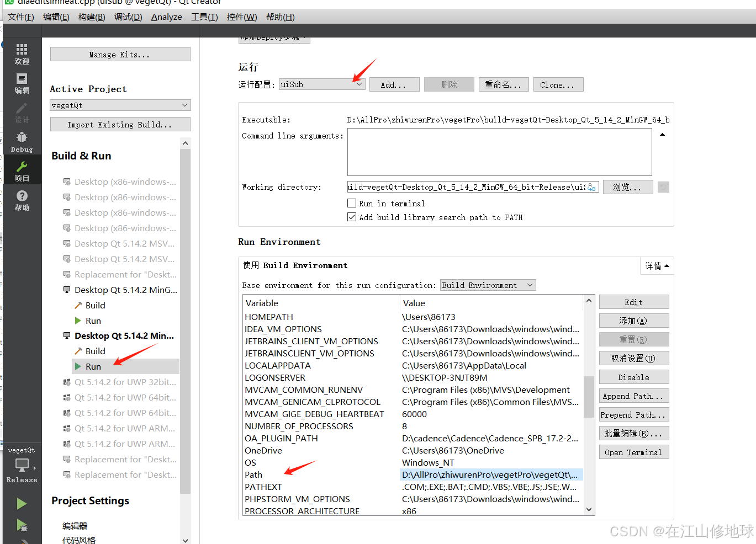Select the HOMEPATH variable row
756x544 pixels.
coord(413,317)
